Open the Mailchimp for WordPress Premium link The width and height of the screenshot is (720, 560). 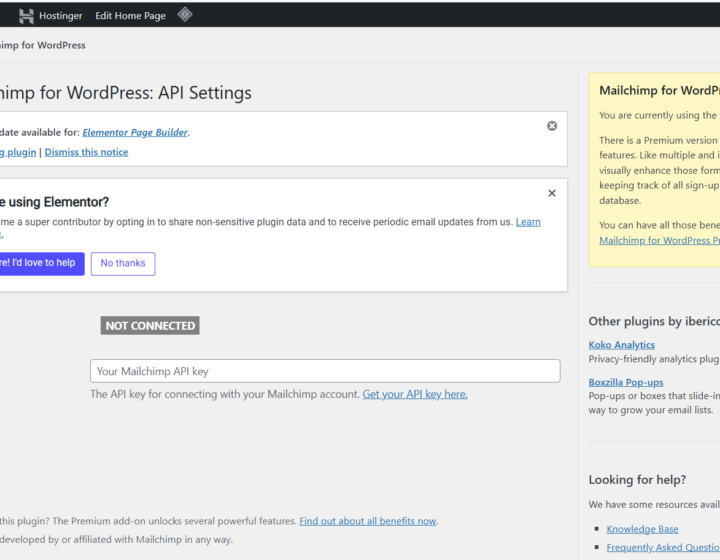(x=658, y=241)
